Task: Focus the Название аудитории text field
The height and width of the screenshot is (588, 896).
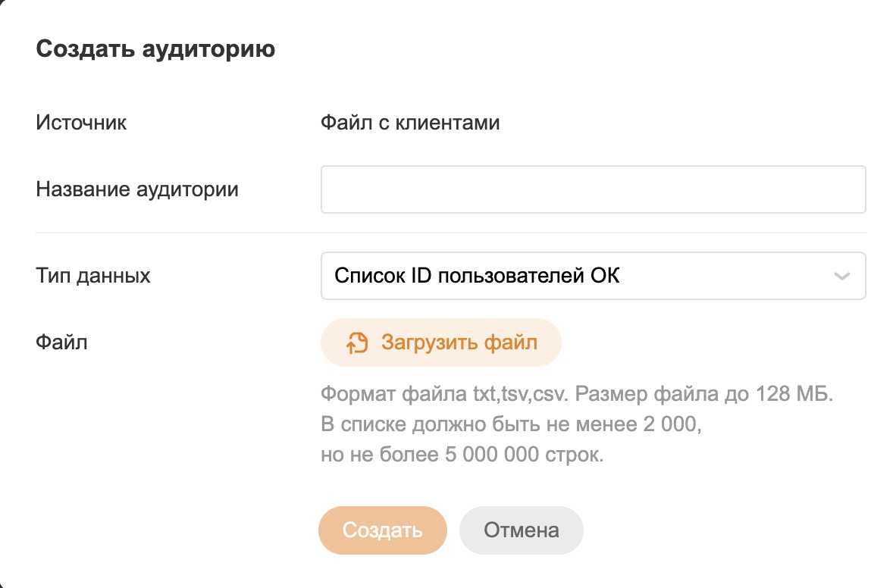Action: [x=593, y=189]
